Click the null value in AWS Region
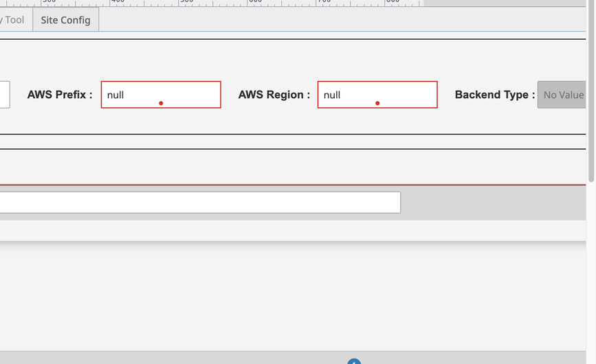 [x=332, y=95]
